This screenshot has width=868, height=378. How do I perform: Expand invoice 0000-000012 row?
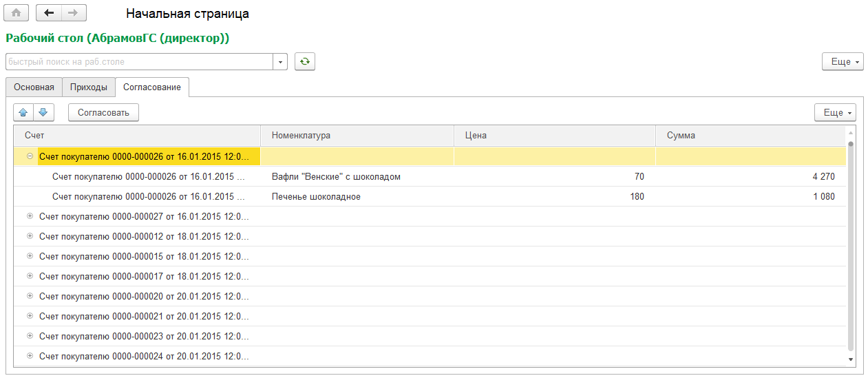coord(30,236)
